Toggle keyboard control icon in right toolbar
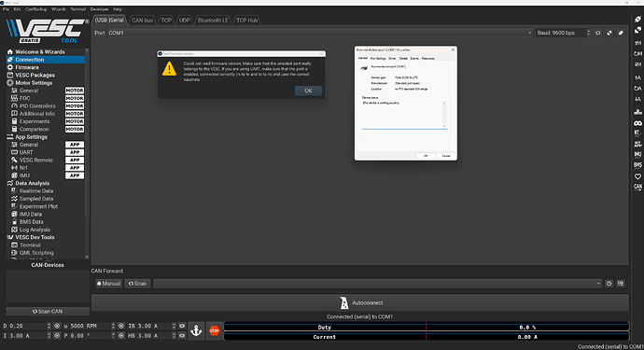644x350 pixels. click(637, 112)
